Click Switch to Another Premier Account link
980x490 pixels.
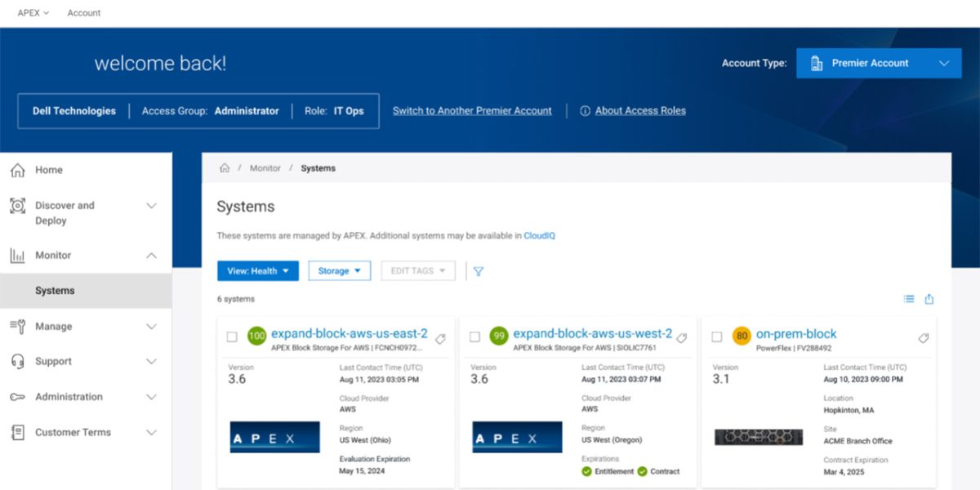click(472, 111)
